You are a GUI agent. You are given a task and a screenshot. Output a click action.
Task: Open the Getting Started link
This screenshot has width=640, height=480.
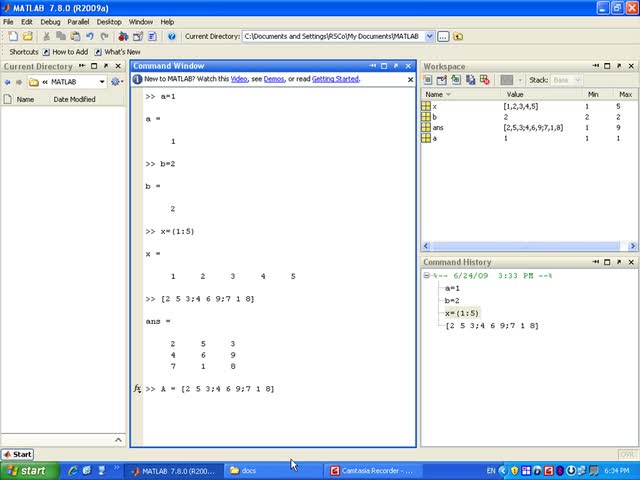pyautogui.click(x=336, y=79)
